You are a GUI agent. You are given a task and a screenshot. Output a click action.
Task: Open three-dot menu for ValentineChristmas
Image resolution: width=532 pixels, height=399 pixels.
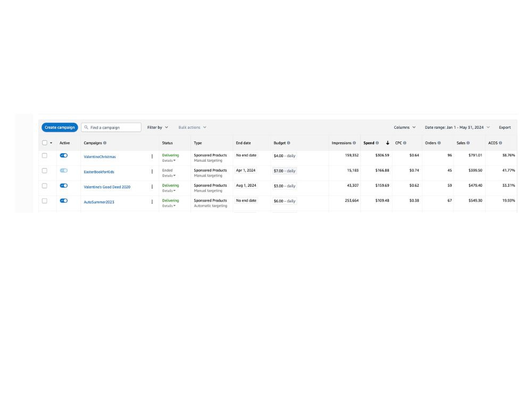152,156
